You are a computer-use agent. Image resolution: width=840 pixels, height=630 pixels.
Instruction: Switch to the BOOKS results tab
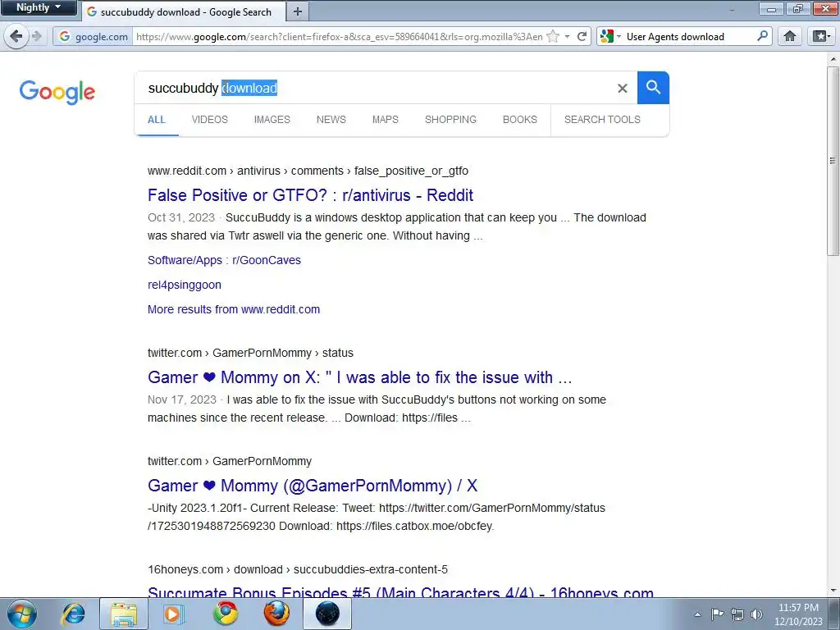(519, 120)
